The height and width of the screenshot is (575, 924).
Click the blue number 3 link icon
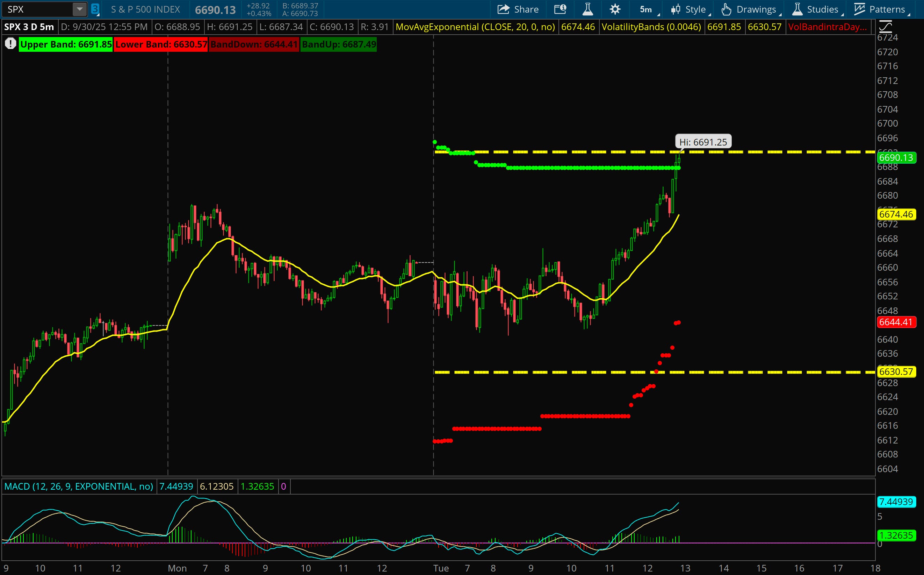95,9
